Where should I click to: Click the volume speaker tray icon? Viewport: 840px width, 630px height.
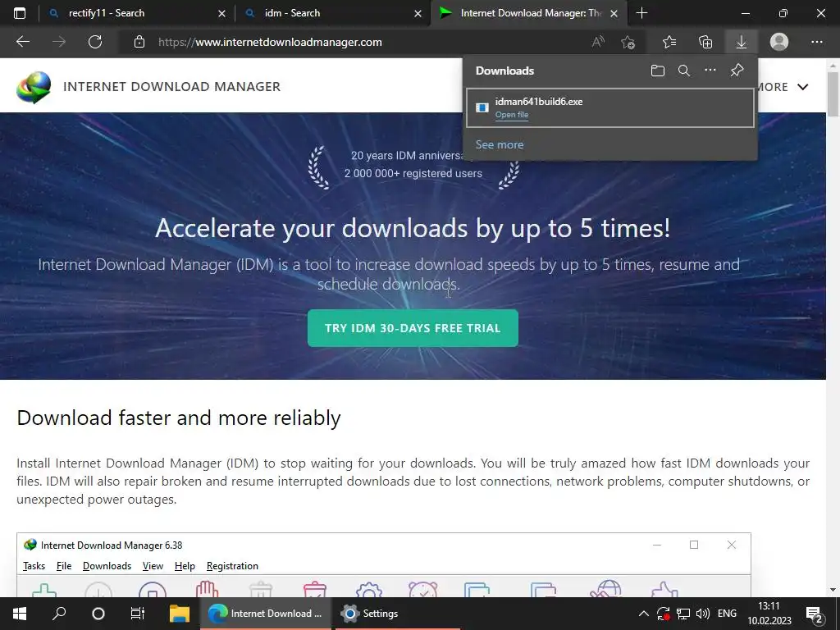702,614
